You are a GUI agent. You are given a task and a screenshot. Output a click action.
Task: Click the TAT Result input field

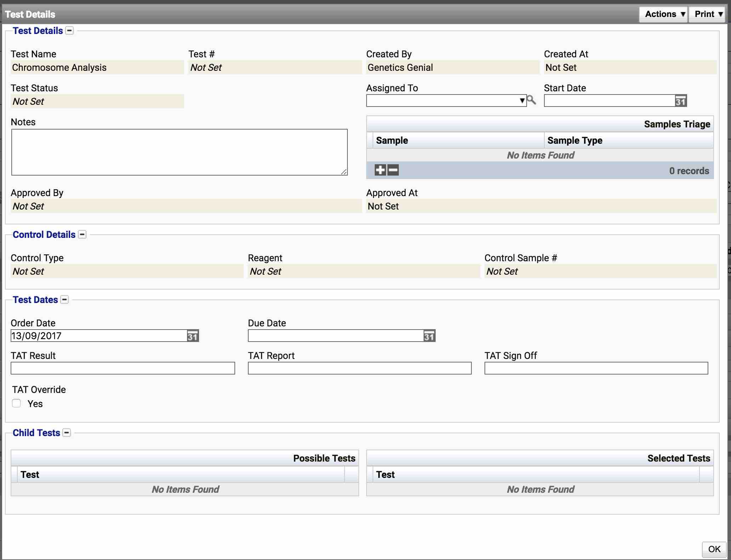point(123,368)
